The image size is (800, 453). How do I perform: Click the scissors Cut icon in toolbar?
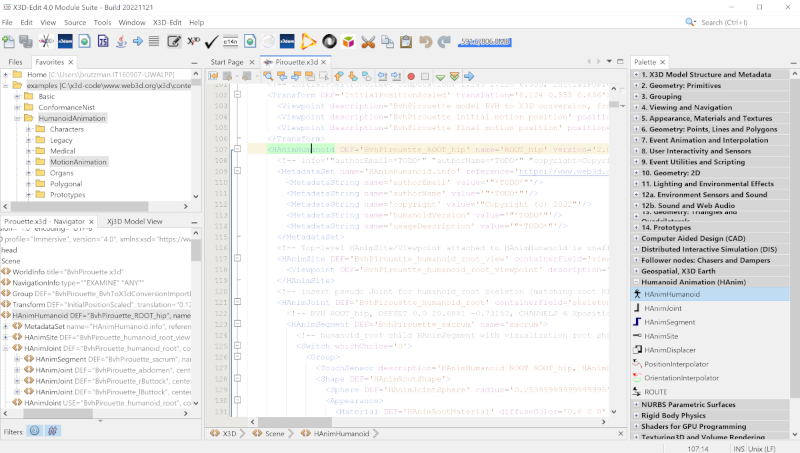(x=368, y=42)
